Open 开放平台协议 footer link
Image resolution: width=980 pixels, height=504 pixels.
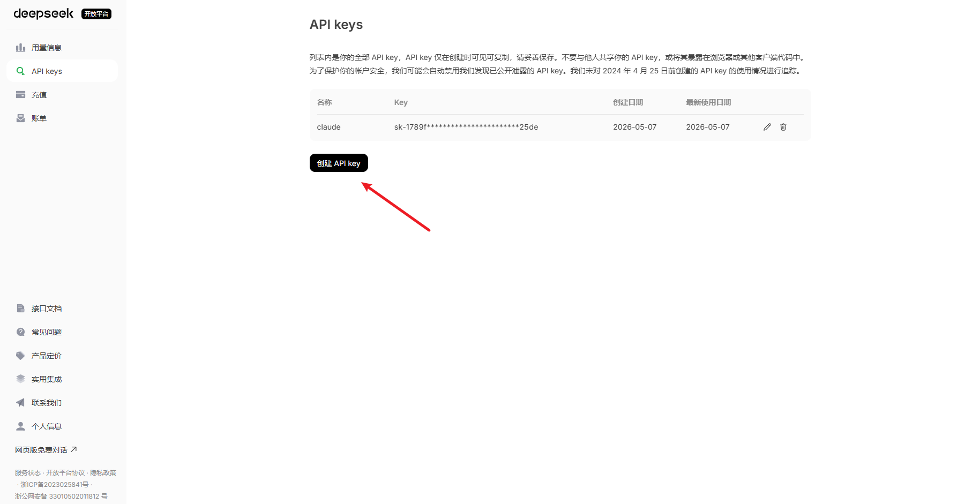coord(65,473)
